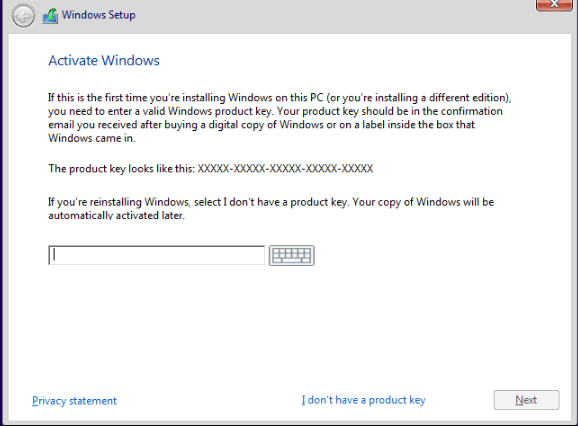
Task: Click the XXXXX-XXXXX sample product key text
Action: 285,168
